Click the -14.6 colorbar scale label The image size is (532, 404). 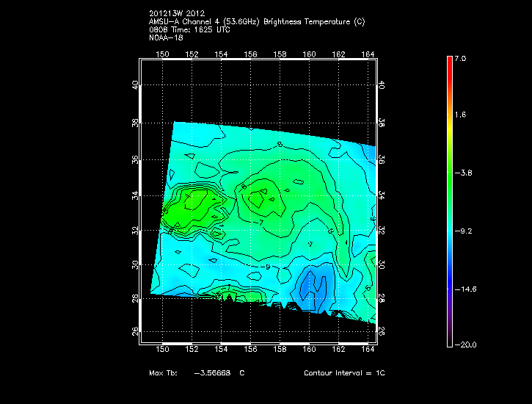click(466, 289)
